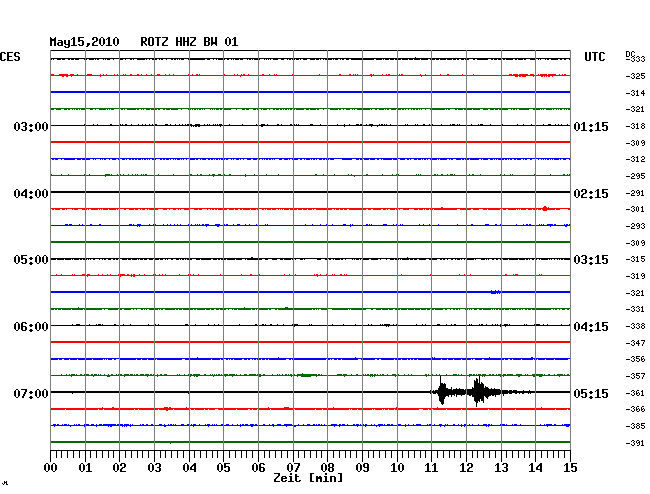The width and height of the screenshot is (650, 494).
Task: Click the "05:00" local time label
Action: [x=31, y=260]
